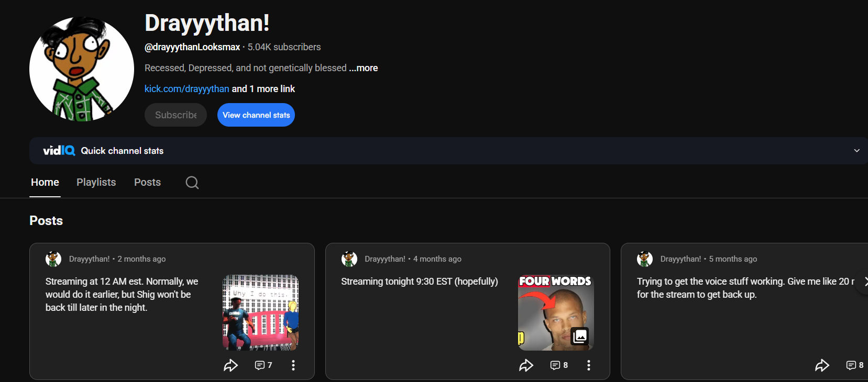Image resolution: width=868 pixels, height=382 pixels.
Task: Open more options on the 2 months ago post
Action: pos(293,365)
